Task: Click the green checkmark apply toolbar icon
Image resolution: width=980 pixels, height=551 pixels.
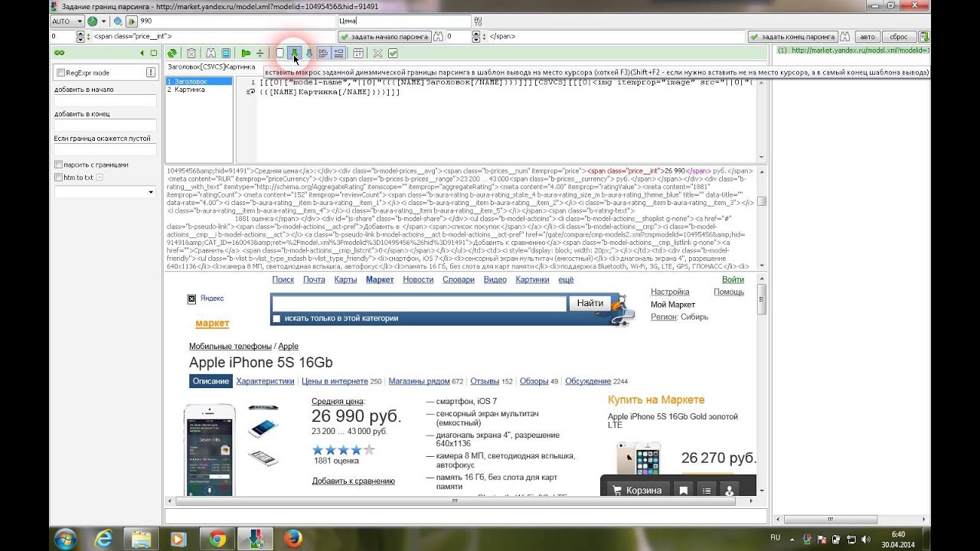Action: pos(393,53)
